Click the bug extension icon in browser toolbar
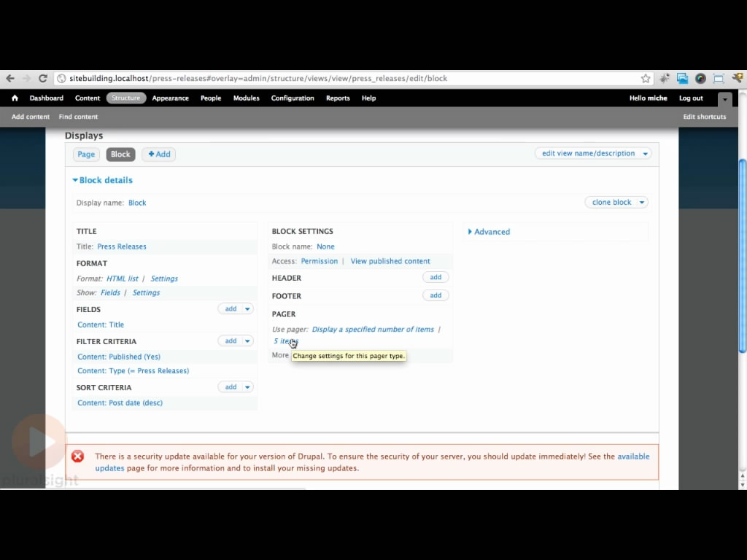Image resolution: width=747 pixels, height=560 pixels. point(665,78)
